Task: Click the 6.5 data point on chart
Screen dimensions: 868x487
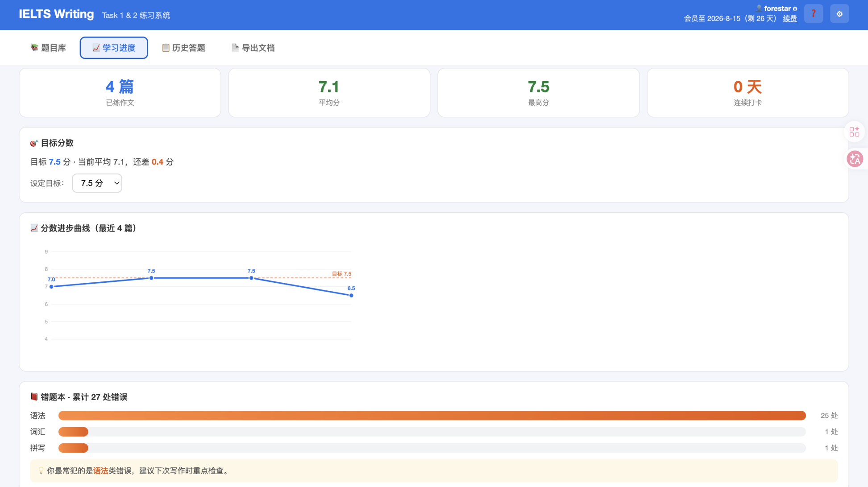Action: (x=351, y=295)
